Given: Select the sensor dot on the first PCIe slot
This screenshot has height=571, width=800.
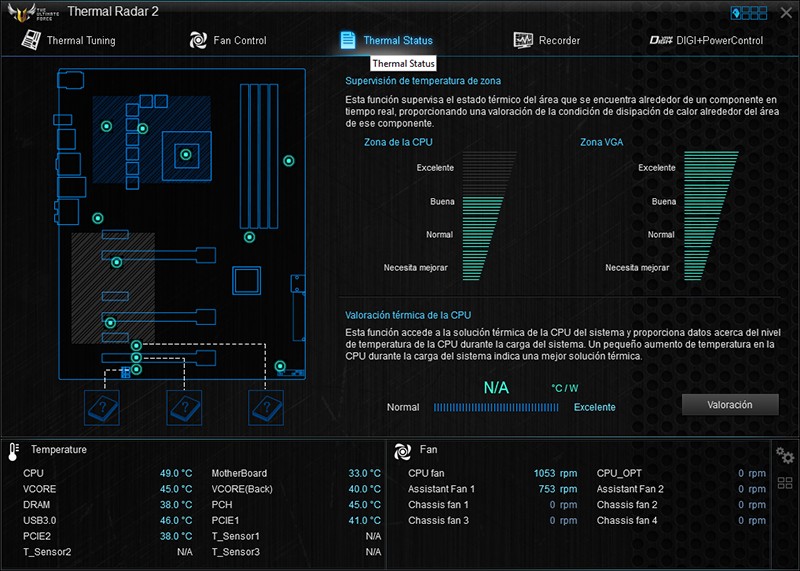Looking at the screenshot, I should [x=116, y=262].
